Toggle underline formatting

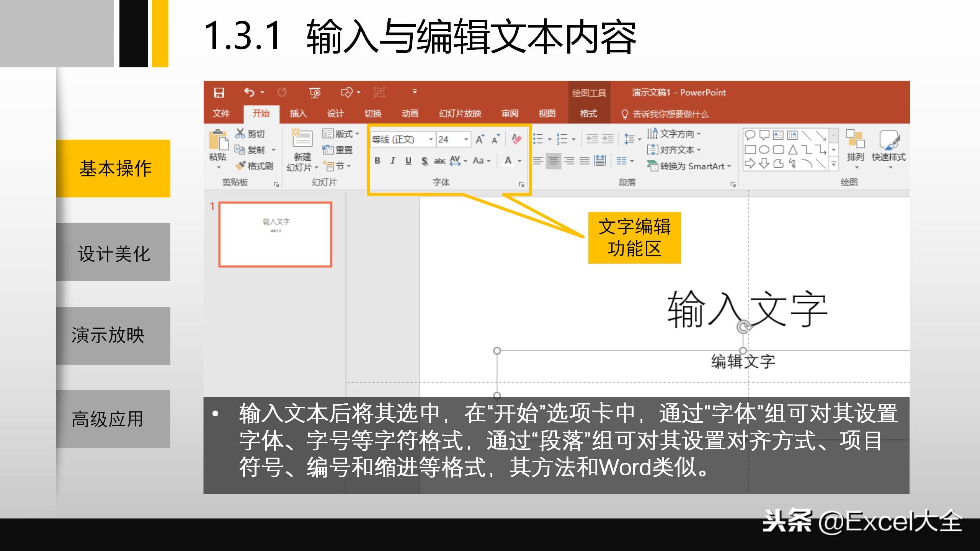408,161
